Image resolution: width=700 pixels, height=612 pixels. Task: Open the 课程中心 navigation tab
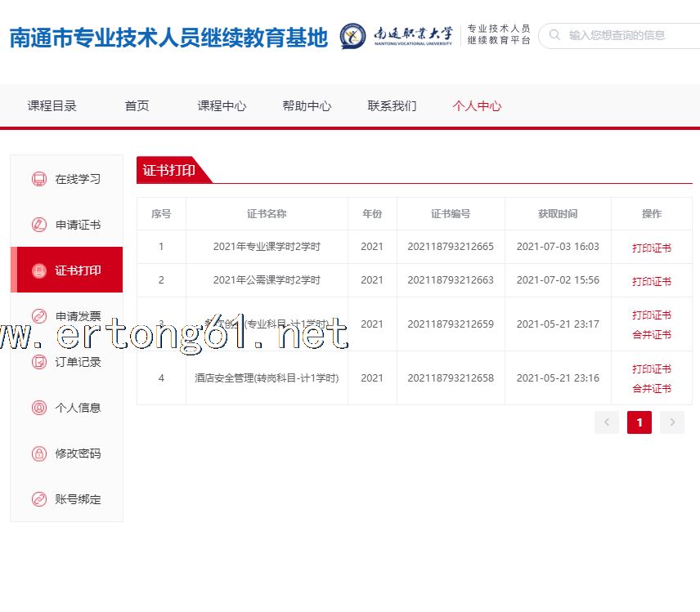click(222, 105)
